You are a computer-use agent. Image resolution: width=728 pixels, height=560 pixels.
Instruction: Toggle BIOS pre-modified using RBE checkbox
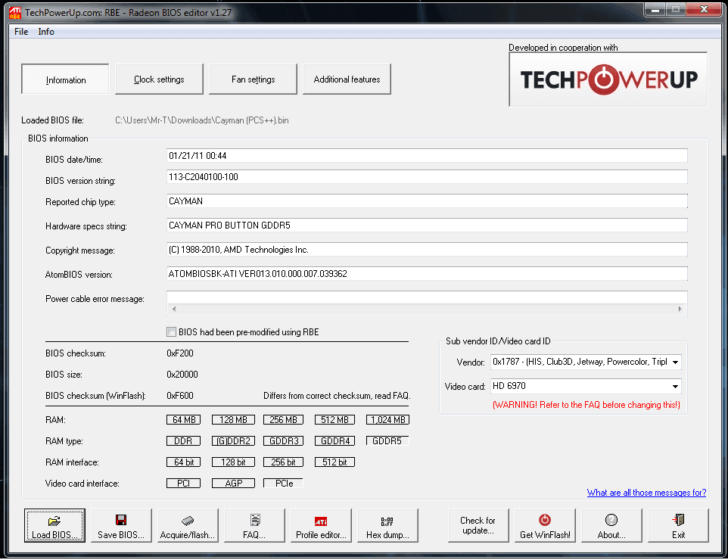(x=171, y=332)
